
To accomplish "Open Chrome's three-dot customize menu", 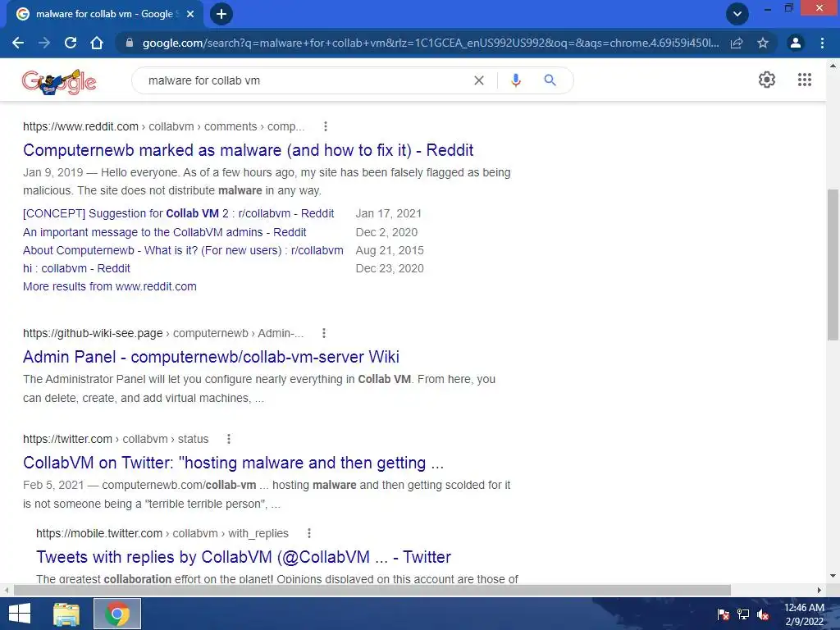I will click(822, 43).
